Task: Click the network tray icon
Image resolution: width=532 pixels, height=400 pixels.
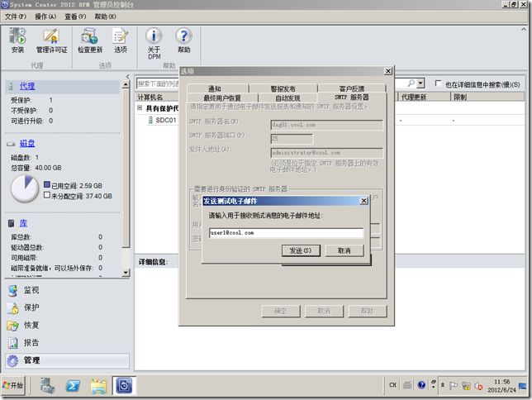Action: [x=466, y=386]
